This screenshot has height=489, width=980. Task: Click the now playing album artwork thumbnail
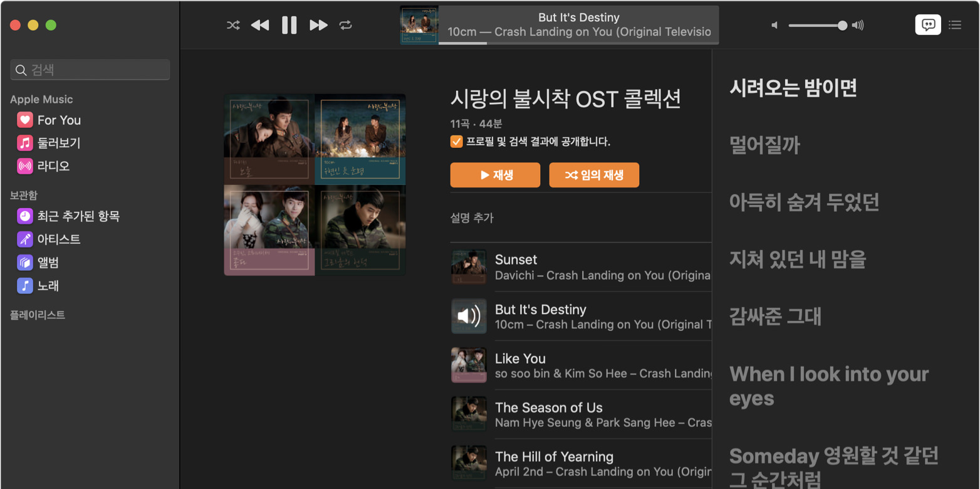pyautogui.click(x=419, y=25)
